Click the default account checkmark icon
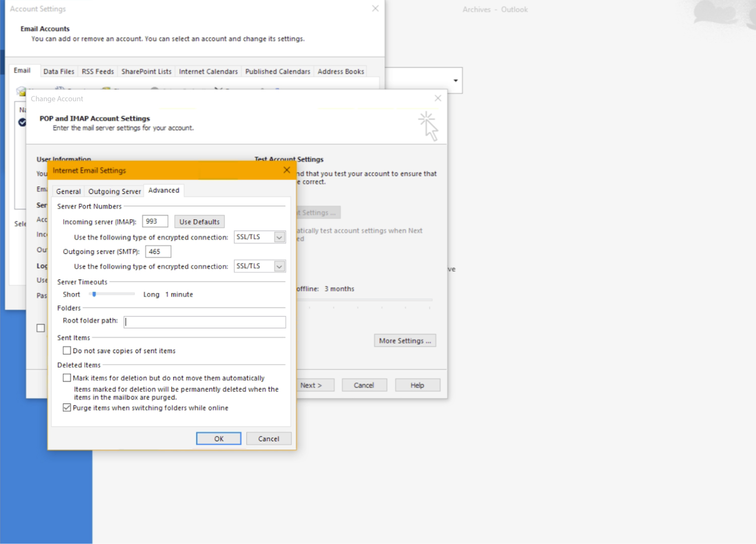756x544 pixels. [x=22, y=122]
